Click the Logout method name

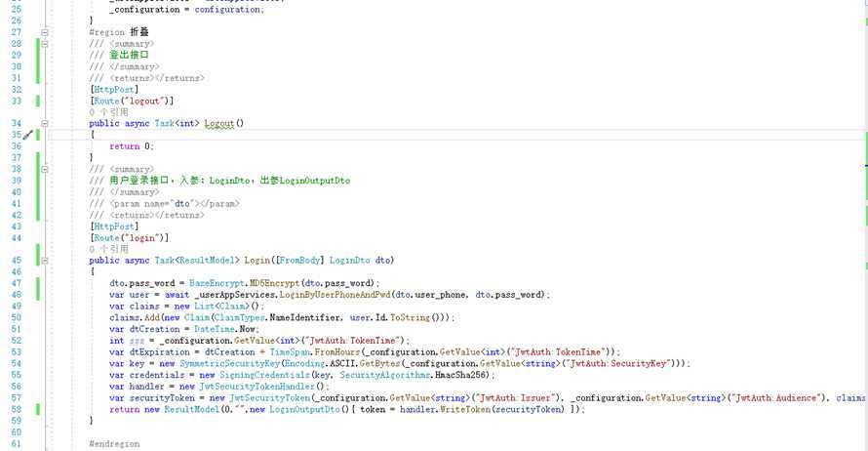(219, 124)
